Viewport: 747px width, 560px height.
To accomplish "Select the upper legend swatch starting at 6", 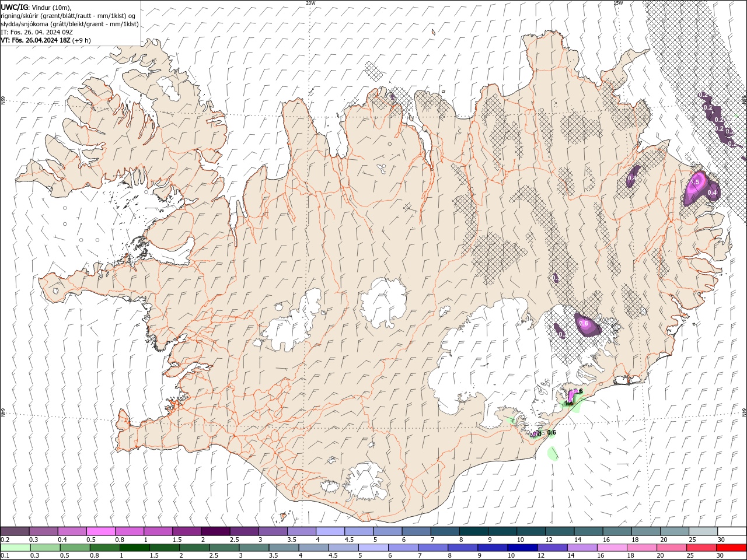I will click(x=416, y=531).
